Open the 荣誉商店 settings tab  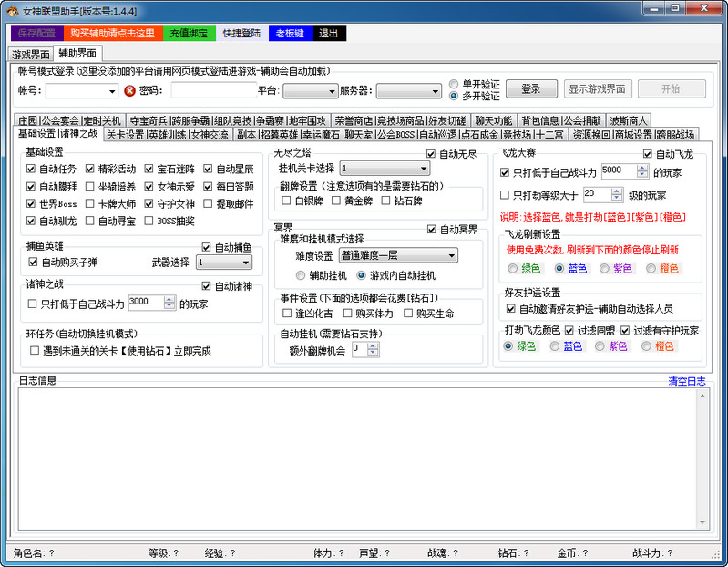coord(353,120)
